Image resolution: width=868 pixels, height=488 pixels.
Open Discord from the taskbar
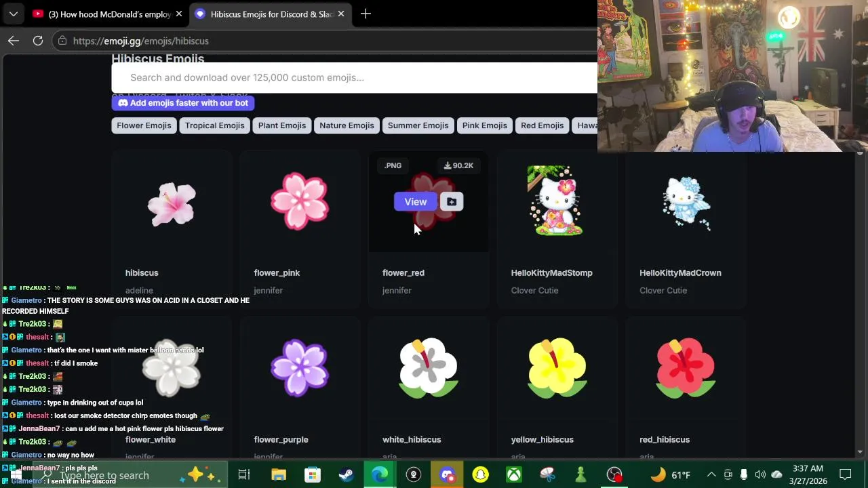click(447, 474)
